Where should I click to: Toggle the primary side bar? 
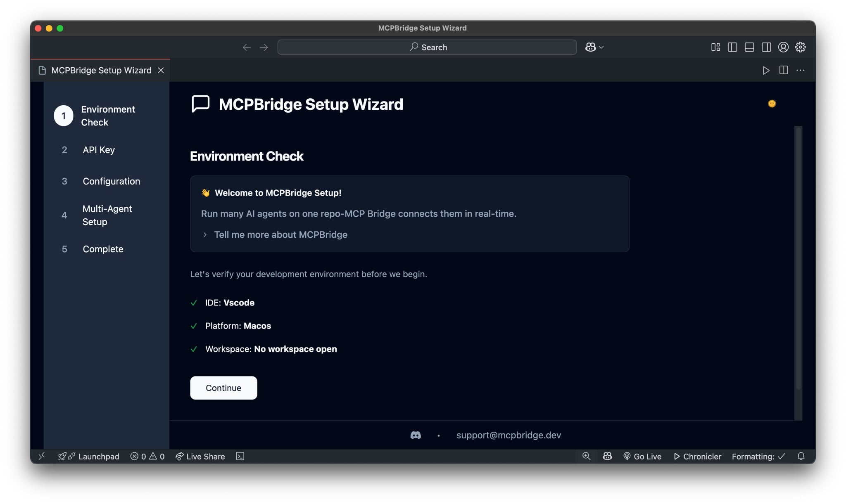732,47
